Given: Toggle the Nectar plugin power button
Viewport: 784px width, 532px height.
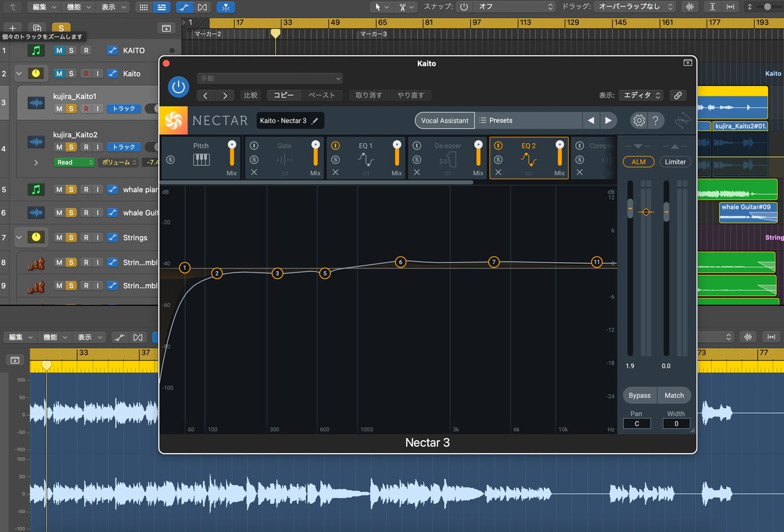Looking at the screenshot, I should 179,87.
